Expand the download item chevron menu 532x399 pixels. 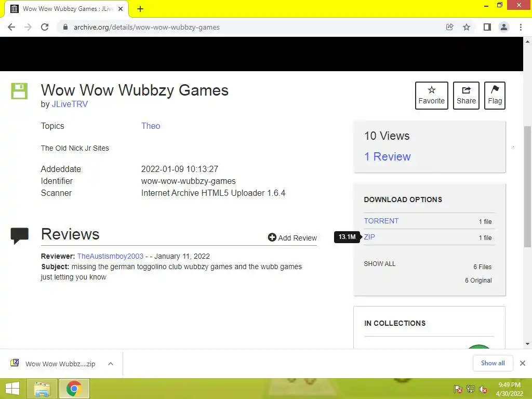pyautogui.click(x=111, y=364)
